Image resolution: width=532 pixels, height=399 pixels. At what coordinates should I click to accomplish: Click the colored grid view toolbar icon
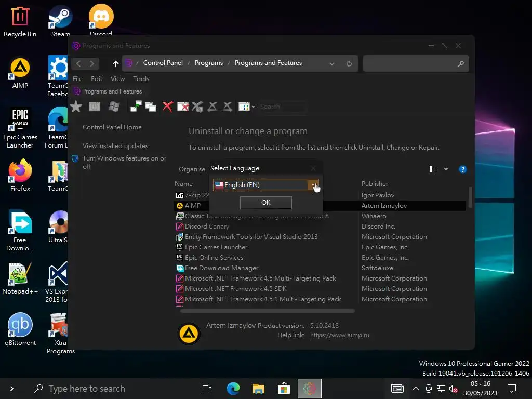point(244,107)
